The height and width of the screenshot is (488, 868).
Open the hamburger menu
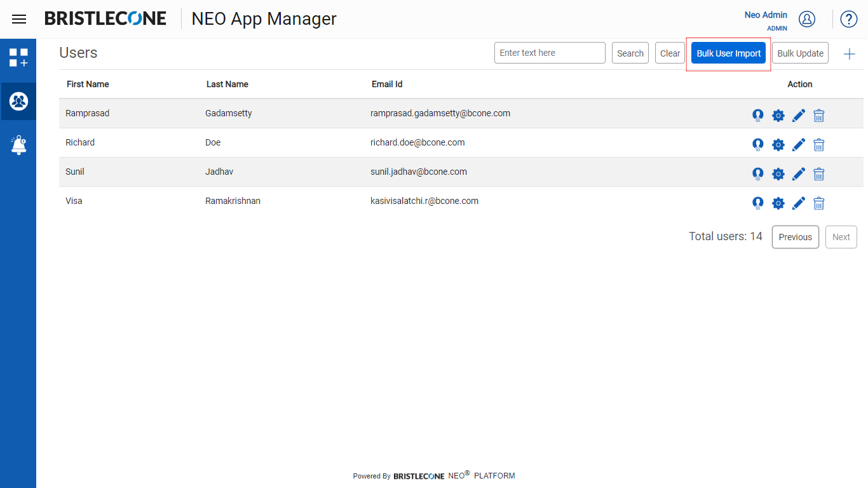click(x=19, y=19)
